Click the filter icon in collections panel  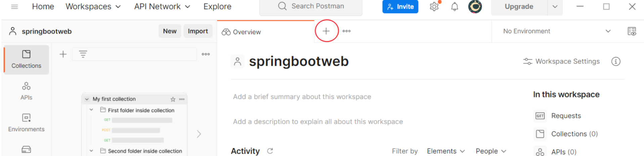(83, 54)
